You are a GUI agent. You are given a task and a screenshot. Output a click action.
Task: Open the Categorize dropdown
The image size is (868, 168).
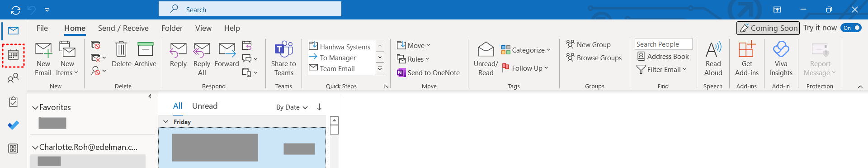[x=526, y=50]
